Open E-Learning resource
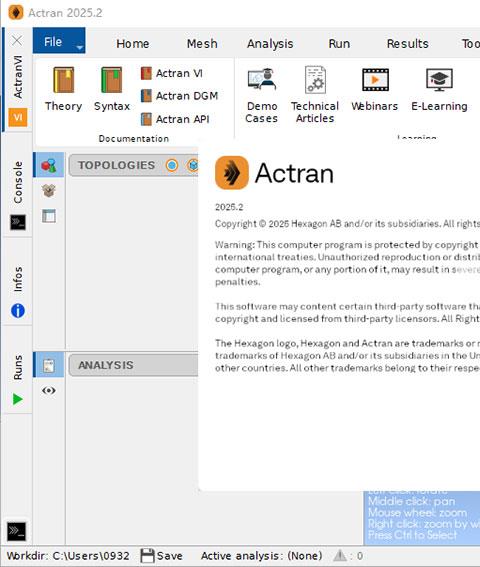Screen dimensions: 480x567 439,90
